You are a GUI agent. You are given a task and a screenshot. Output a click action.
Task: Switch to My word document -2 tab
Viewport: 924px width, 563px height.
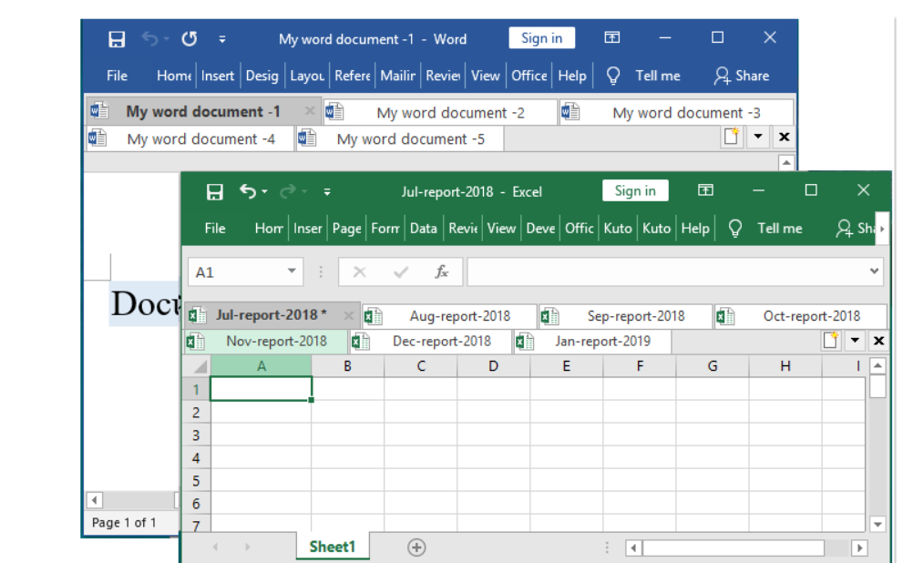[440, 112]
